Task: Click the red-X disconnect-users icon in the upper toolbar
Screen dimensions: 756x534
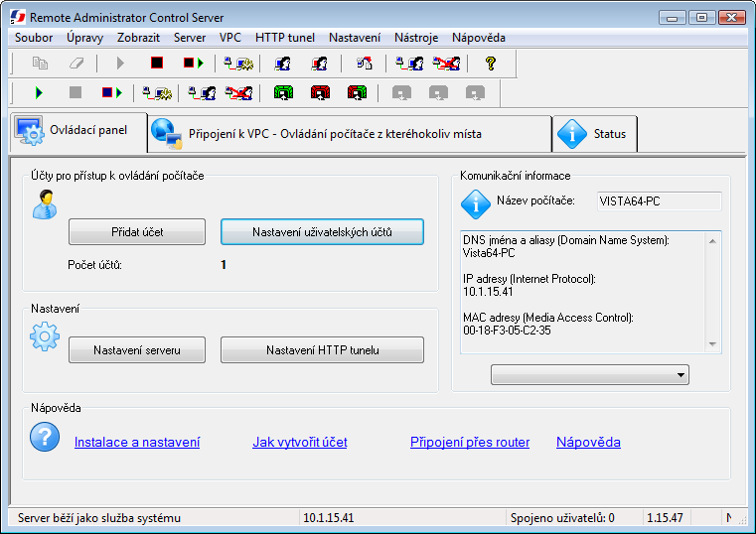Action: pyautogui.click(x=446, y=64)
